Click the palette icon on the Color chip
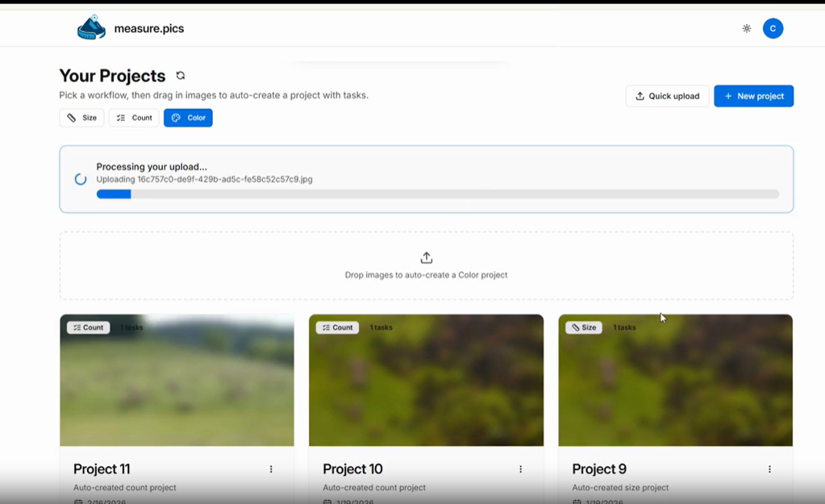The width and height of the screenshot is (825, 504). (176, 117)
